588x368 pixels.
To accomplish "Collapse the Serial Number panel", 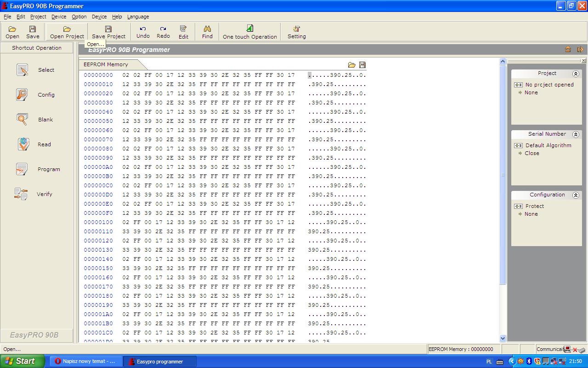I will click(575, 134).
